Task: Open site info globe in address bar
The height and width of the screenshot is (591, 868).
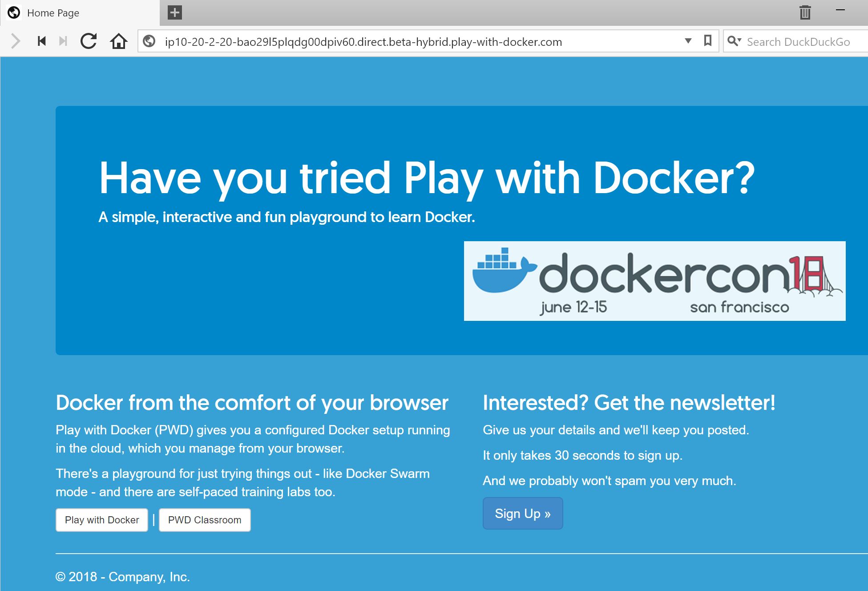Action: [x=149, y=41]
